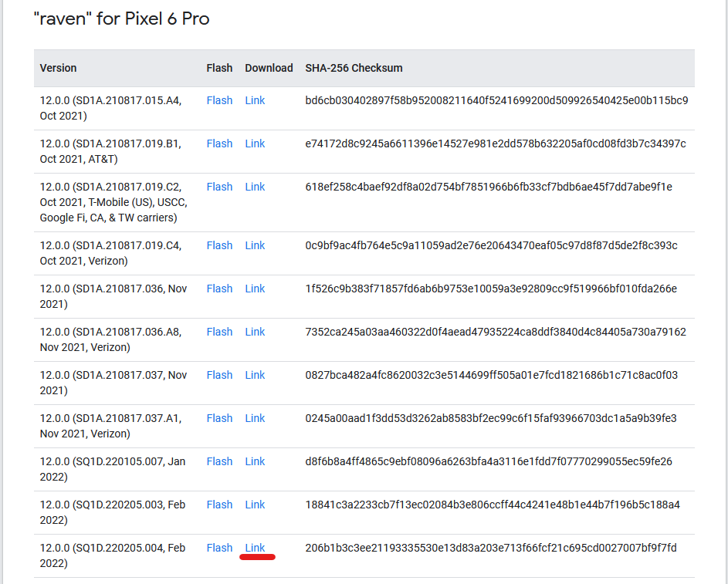This screenshot has width=728, height=584.
Task: Flash SQ1D.220205.003 Feb 2022 build
Action: point(219,504)
